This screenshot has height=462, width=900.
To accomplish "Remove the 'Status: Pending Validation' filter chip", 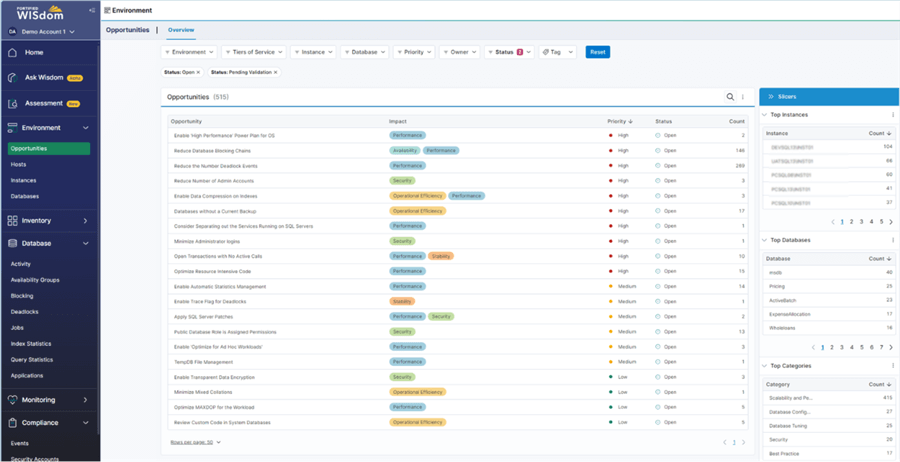I will (x=275, y=72).
